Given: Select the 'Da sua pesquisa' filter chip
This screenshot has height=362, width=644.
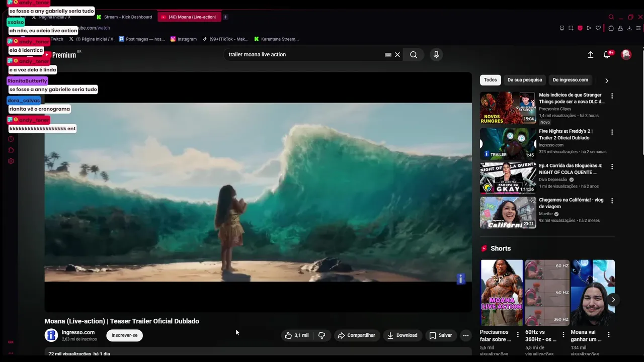Looking at the screenshot, I should pos(525,80).
